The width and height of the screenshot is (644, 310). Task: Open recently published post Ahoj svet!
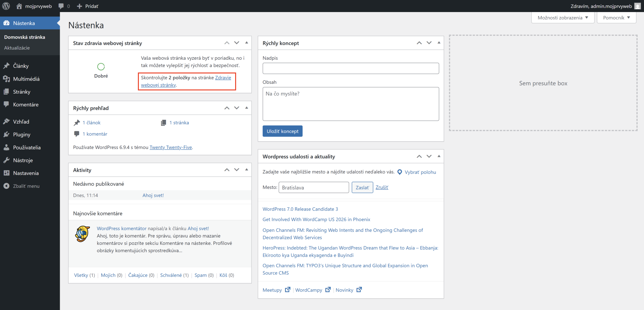[153, 195]
